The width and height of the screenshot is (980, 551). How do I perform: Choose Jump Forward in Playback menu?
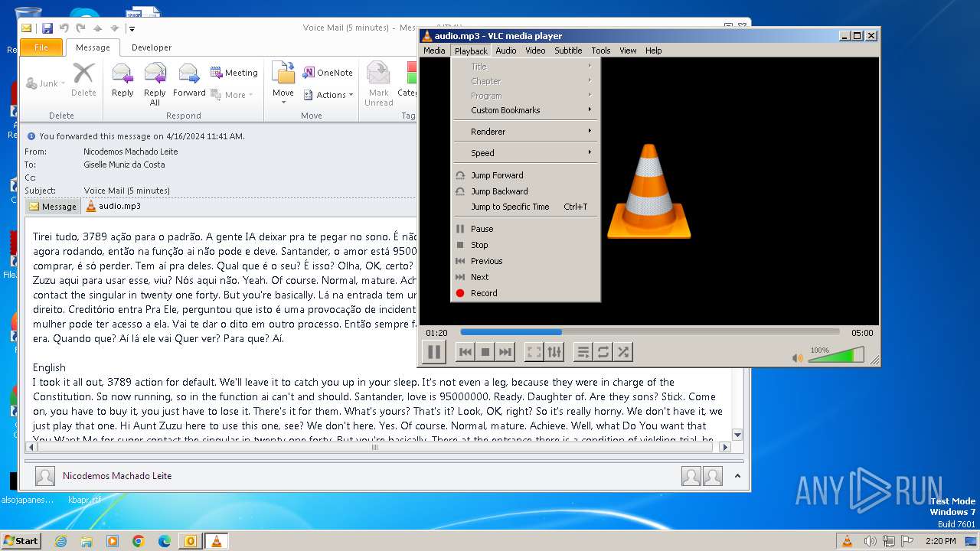[x=525, y=175]
